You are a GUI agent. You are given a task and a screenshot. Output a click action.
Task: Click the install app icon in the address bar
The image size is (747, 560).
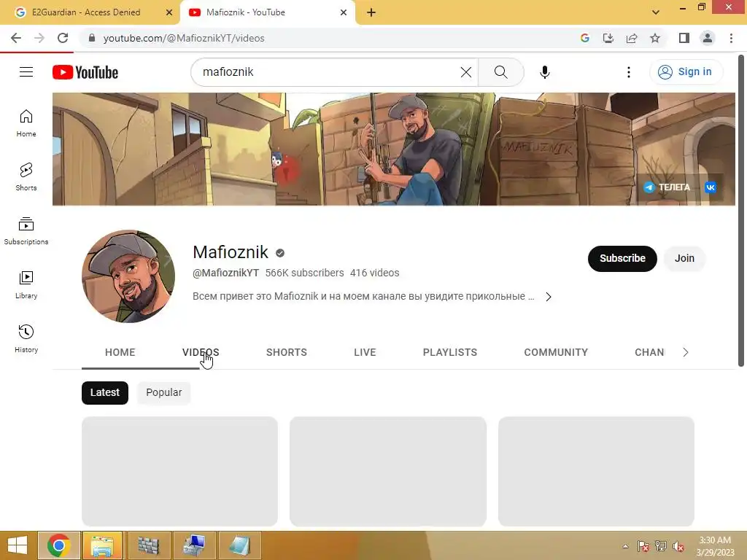coord(608,38)
